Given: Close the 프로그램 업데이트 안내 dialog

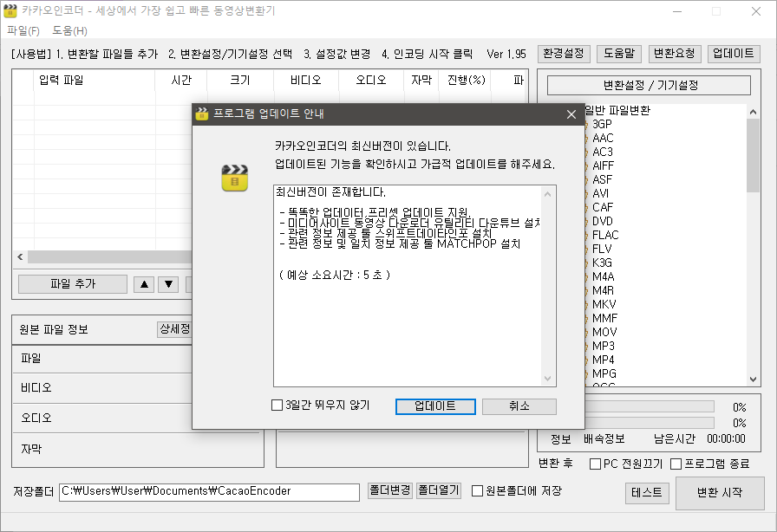Looking at the screenshot, I should pyautogui.click(x=571, y=114).
